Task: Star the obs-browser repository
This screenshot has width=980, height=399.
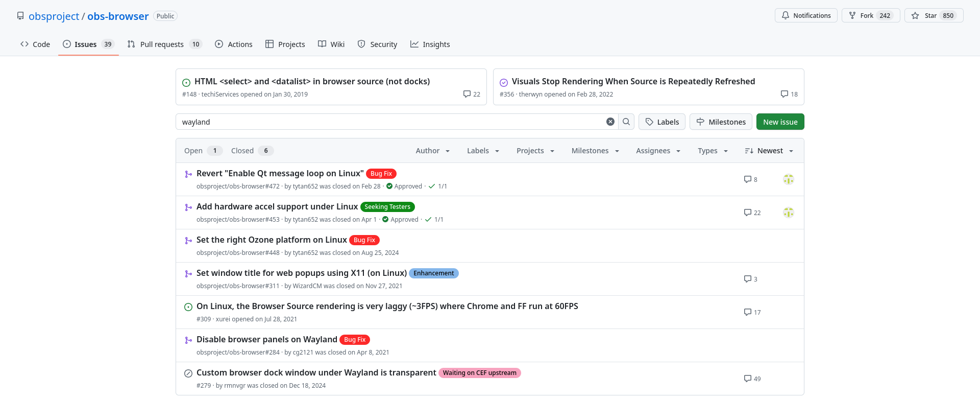Action: (x=934, y=15)
